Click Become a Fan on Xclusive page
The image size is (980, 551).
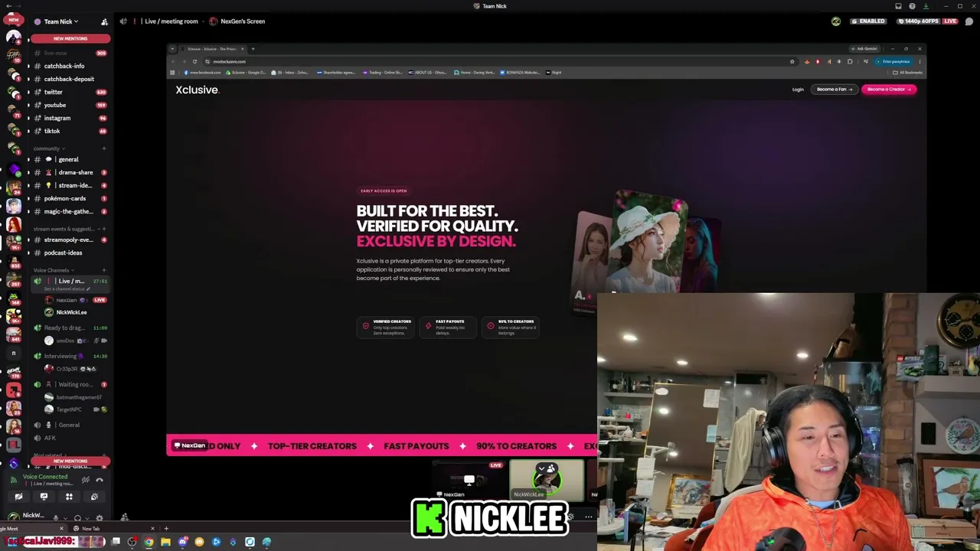(834, 90)
